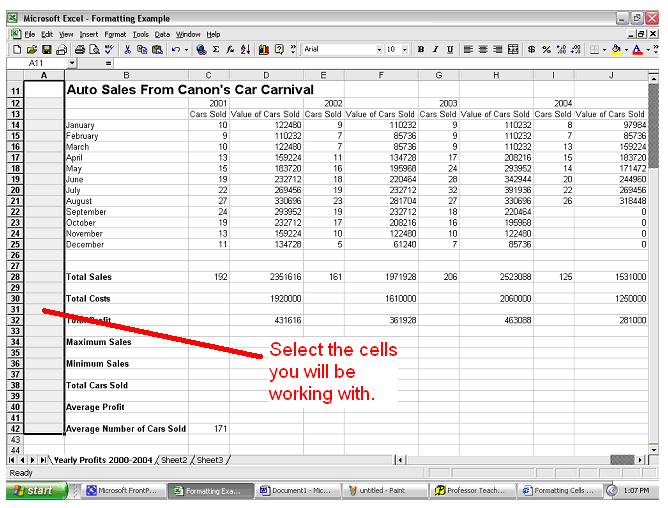Toggle Underline formatting
The width and height of the screenshot is (668, 508).
click(449, 49)
